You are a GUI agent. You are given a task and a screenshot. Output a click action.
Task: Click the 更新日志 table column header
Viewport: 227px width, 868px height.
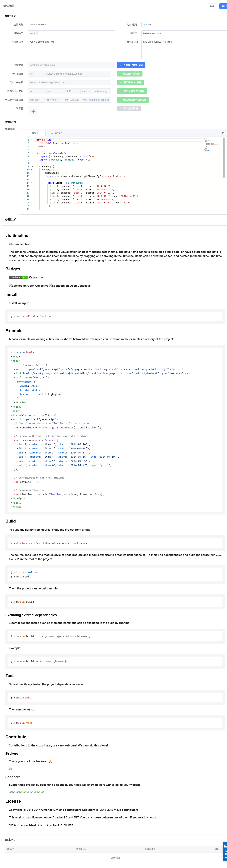pos(81,849)
